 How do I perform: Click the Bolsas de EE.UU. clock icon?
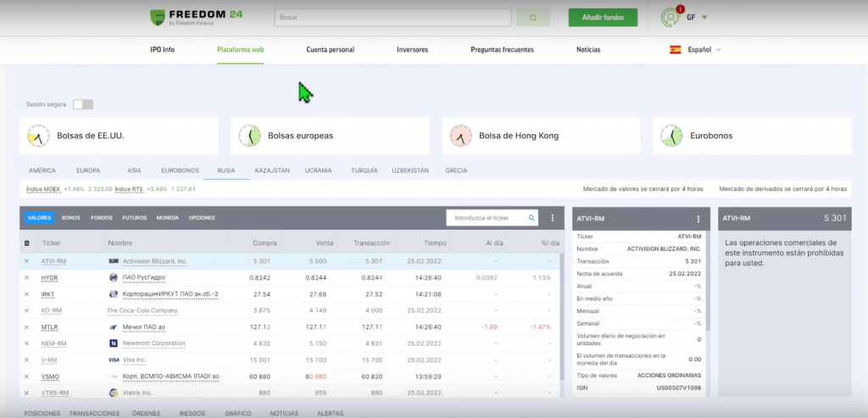coord(38,136)
